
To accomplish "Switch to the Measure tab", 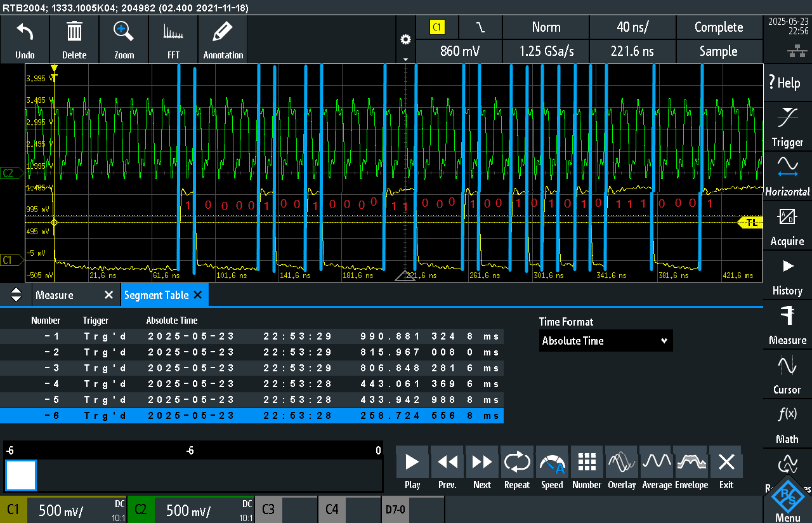I will coord(55,295).
